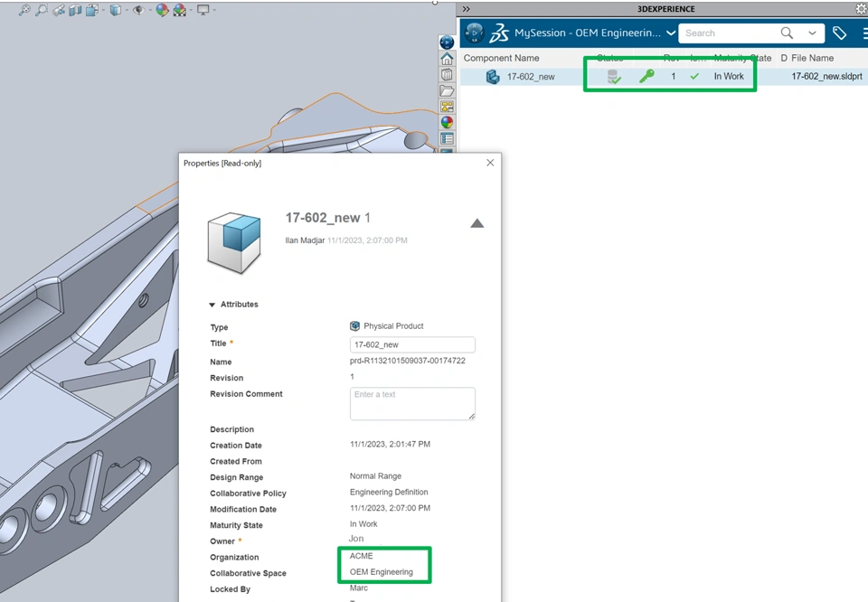The image size is (868, 602).
Task: Open the View Palette task pane tab
Action: click(x=447, y=107)
